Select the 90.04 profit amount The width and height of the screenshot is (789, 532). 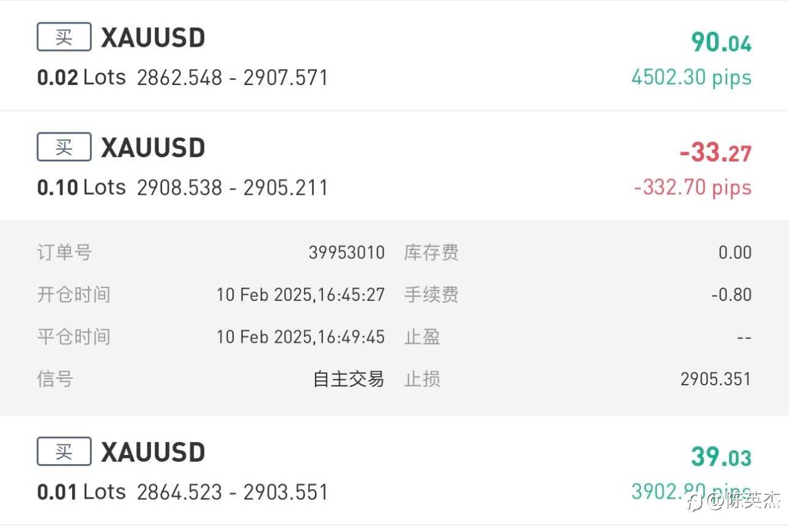coord(721,42)
